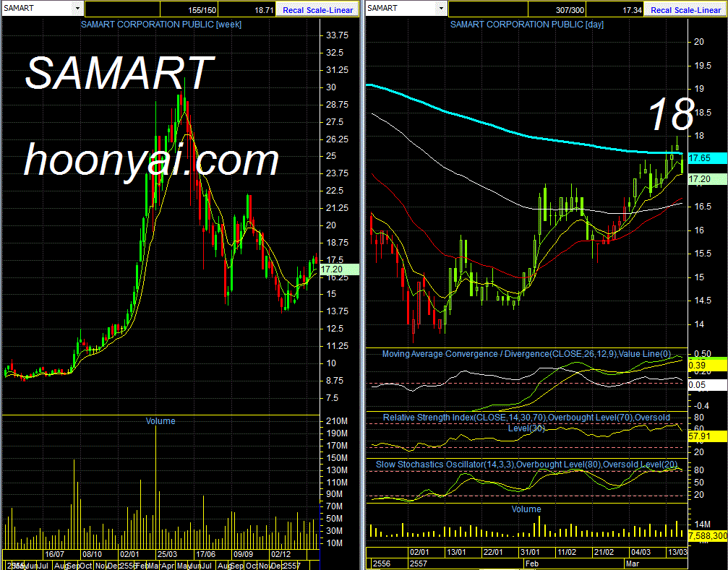This screenshot has height=570, width=728.
Task: Click the 18.71 value field in weekly header
Action: click(246, 9)
